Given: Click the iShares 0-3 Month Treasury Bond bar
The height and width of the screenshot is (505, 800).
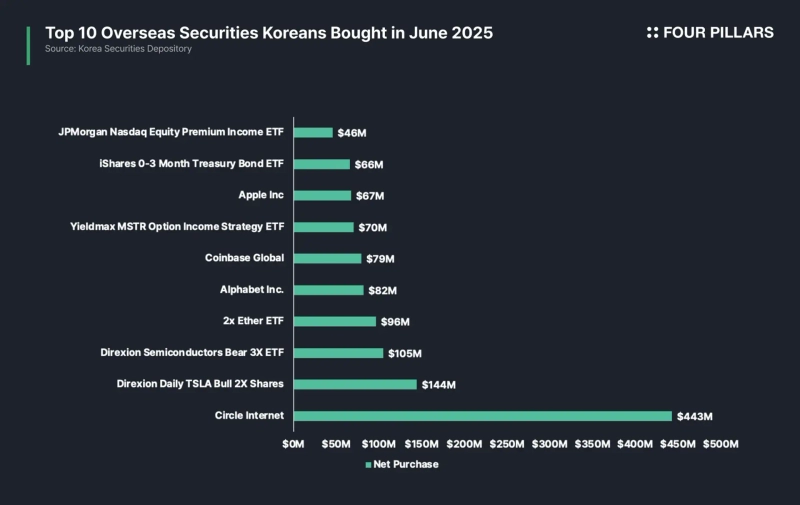Looking at the screenshot, I should tap(322, 164).
